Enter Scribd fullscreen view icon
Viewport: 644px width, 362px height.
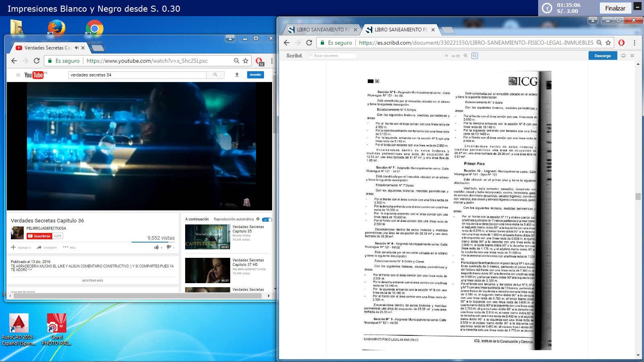coord(632,56)
